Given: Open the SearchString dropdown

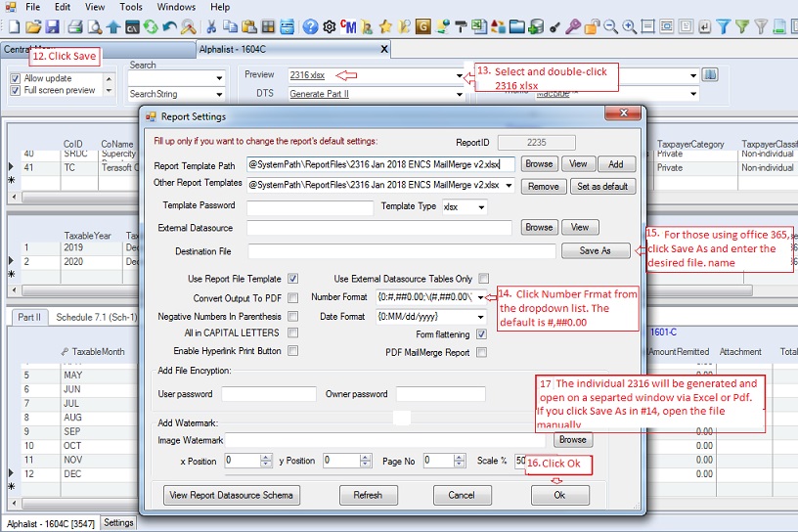Looking at the screenshot, I should click(x=219, y=94).
